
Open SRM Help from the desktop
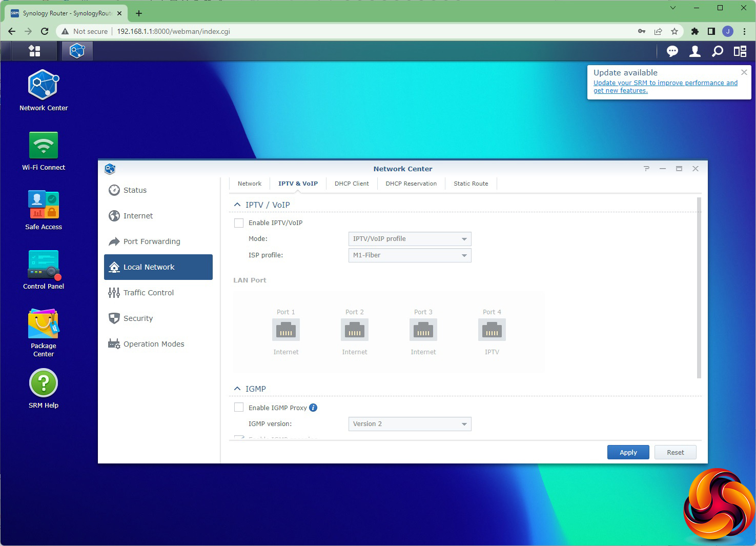pos(44,389)
